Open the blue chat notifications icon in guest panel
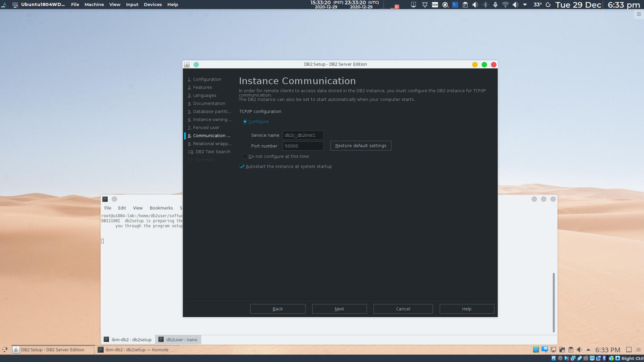The width and height of the screenshot is (644, 362). point(545,349)
